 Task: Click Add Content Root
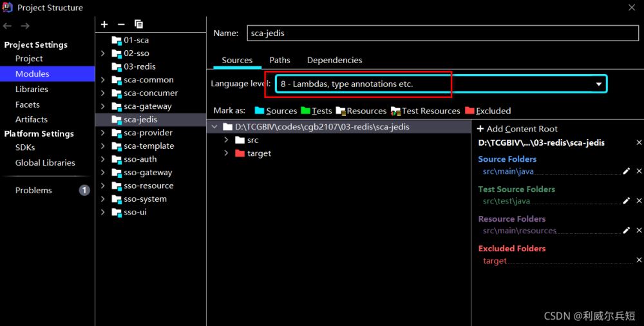(517, 129)
